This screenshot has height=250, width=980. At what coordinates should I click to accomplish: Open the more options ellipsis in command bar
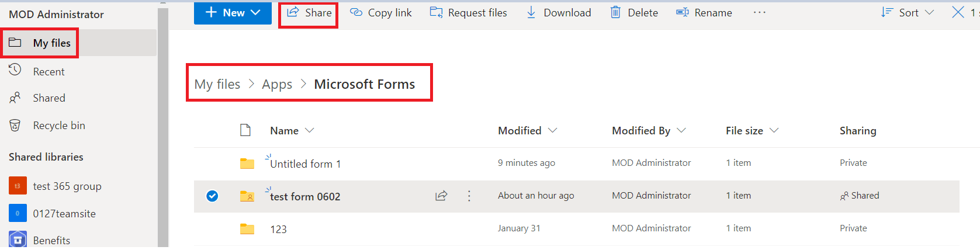coord(759,12)
